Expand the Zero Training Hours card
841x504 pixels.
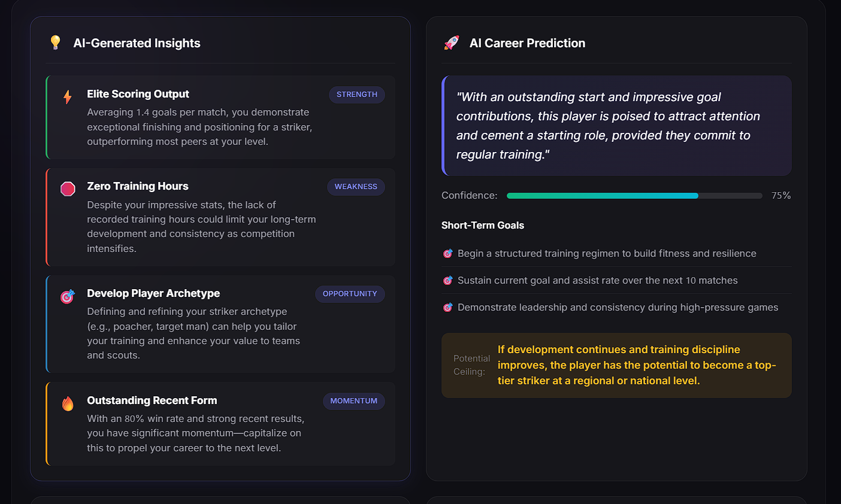tap(220, 217)
